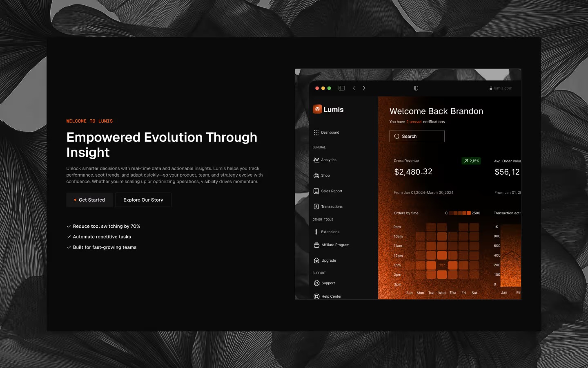Click the Sales Report document icon
The image size is (588, 368).
316,191
